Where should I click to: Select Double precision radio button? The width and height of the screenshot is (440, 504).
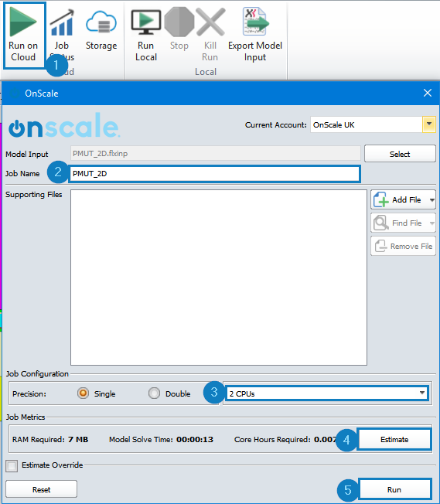coord(154,393)
